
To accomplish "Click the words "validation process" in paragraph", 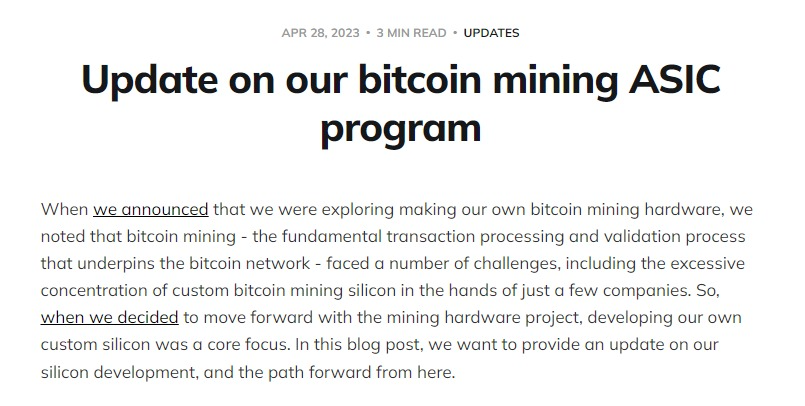I will coord(674,237).
